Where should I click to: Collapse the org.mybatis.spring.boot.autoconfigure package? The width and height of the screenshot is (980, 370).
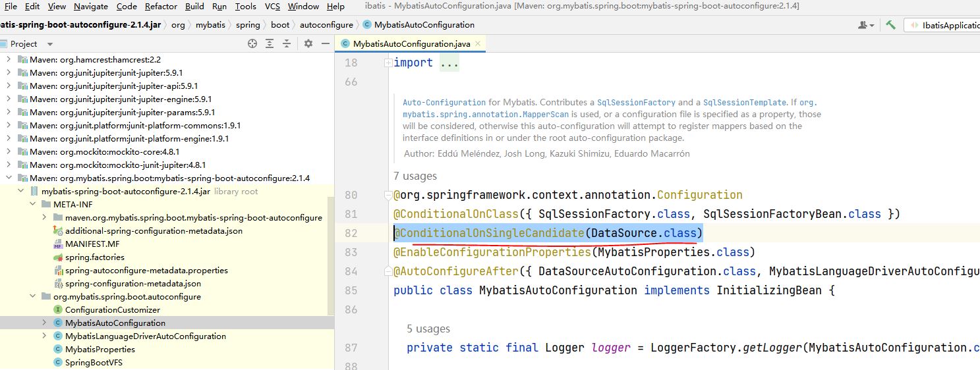tap(32, 296)
